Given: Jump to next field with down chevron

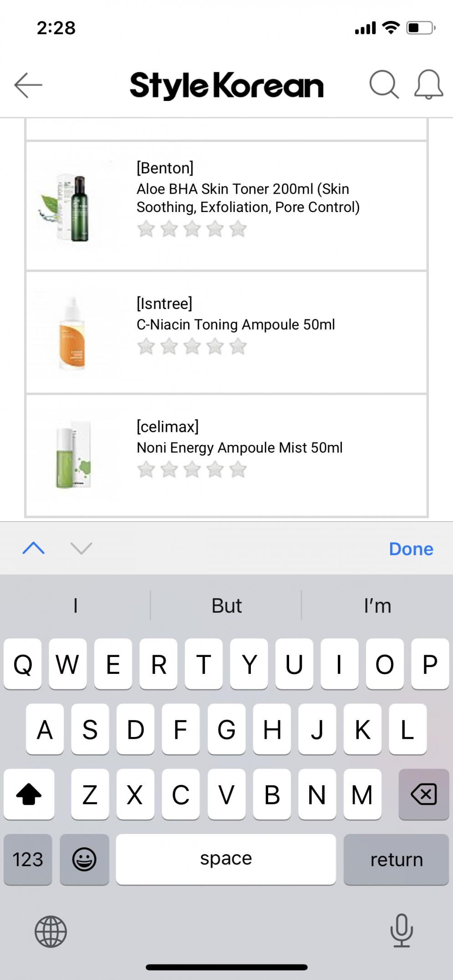Looking at the screenshot, I should 81,548.
